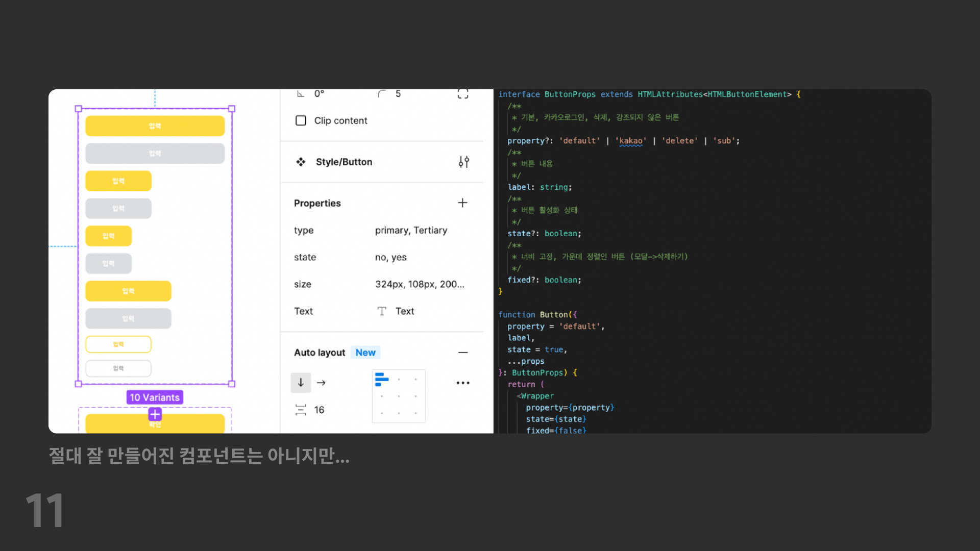This screenshot has width=980, height=551.
Task: Open the size property values list
Action: coord(420,284)
